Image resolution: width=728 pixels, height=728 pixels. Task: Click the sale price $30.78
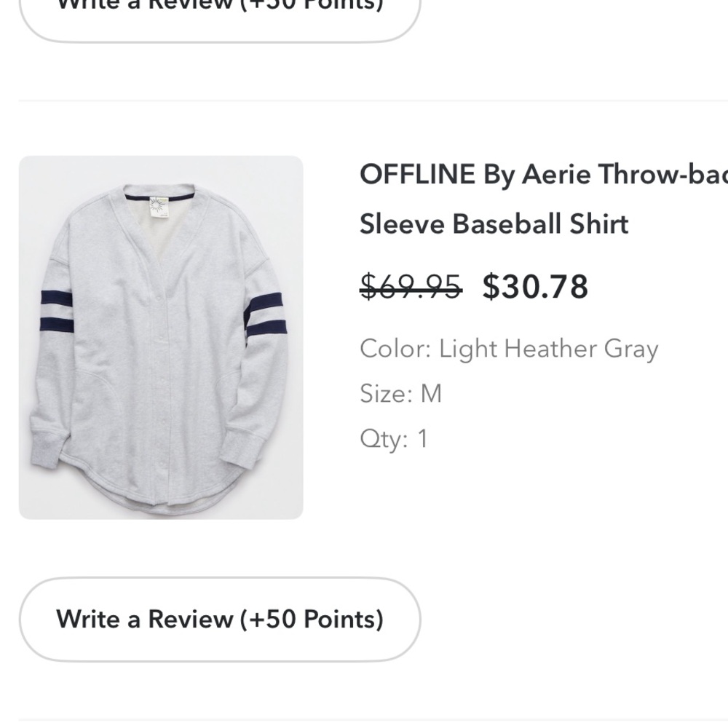[x=535, y=287]
